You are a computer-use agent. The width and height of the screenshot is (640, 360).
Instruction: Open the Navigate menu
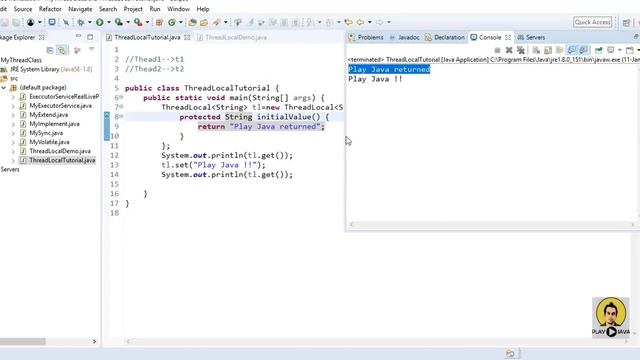point(80,9)
